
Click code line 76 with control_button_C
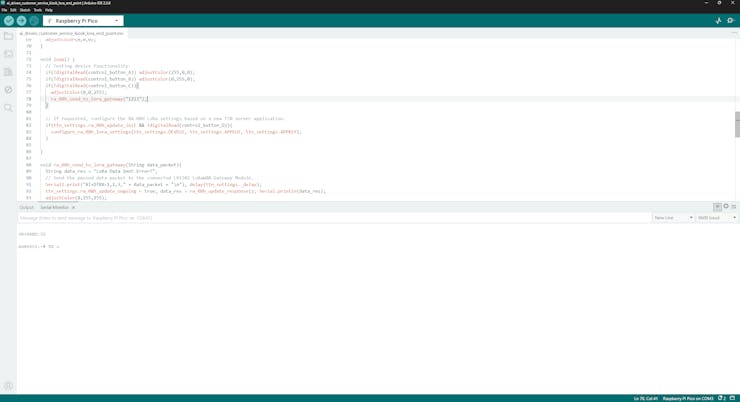92,86
